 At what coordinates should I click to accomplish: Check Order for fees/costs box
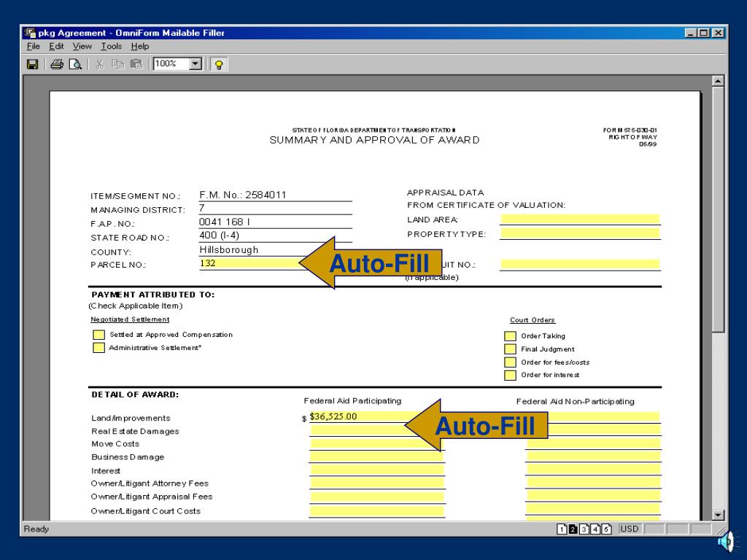click(510, 362)
